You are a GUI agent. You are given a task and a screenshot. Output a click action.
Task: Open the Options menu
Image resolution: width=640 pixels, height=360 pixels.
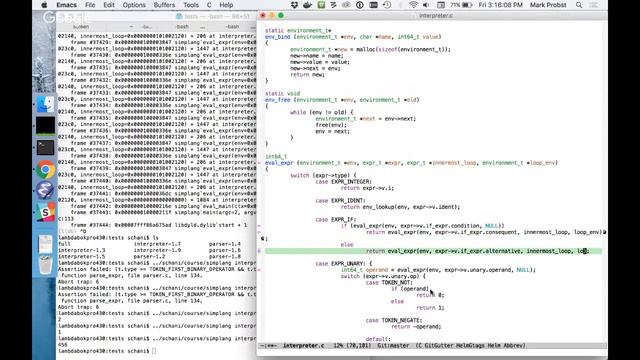click(x=134, y=5)
